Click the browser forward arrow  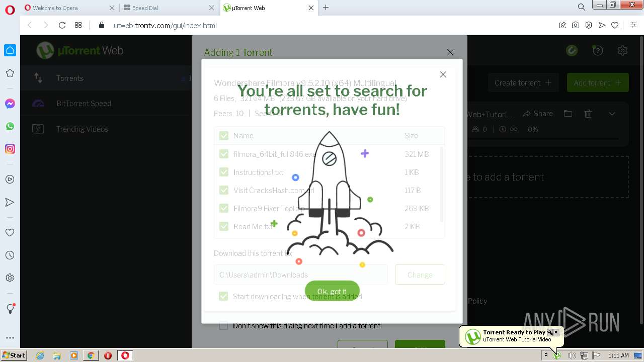[x=46, y=25]
